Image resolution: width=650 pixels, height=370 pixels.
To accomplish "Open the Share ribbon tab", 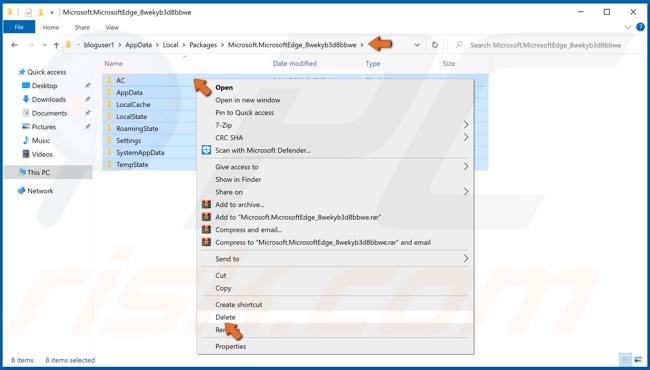I will coord(82,27).
